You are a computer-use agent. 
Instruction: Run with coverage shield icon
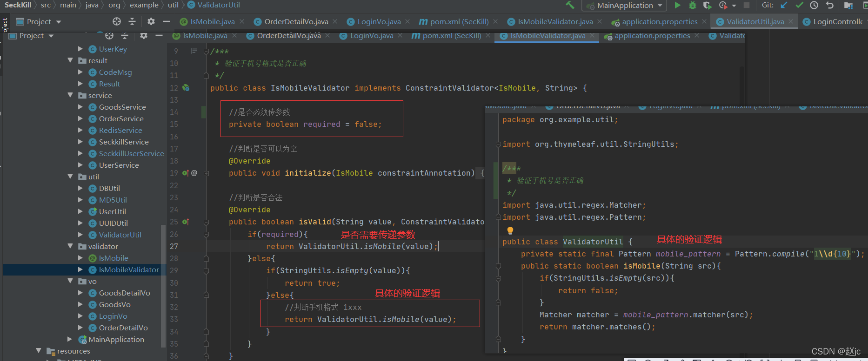click(x=707, y=5)
